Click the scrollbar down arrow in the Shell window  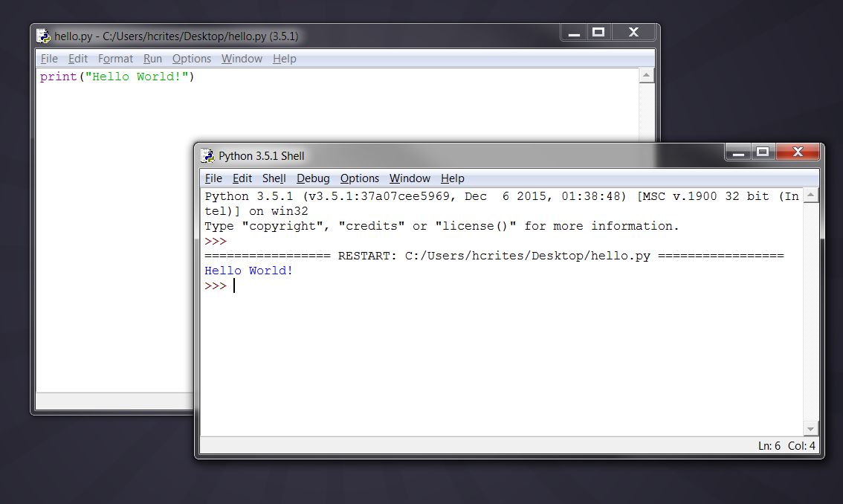[812, 428]
